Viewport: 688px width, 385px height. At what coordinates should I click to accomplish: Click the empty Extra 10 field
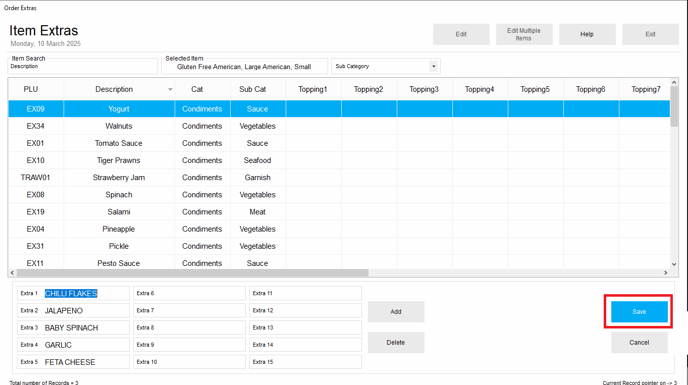(189, 362)
